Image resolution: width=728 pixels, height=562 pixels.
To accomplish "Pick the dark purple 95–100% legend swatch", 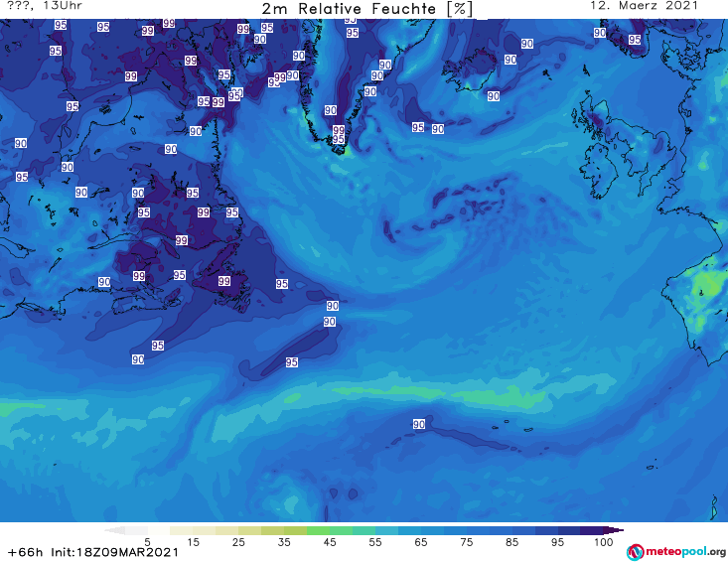I will pos(592,530).
